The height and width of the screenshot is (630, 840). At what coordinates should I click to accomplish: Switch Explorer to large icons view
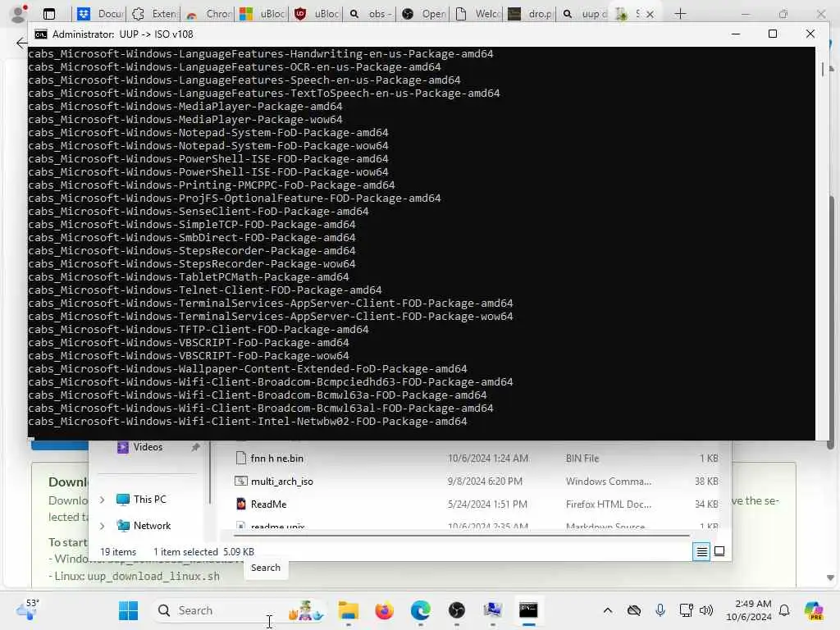[719, 551]
